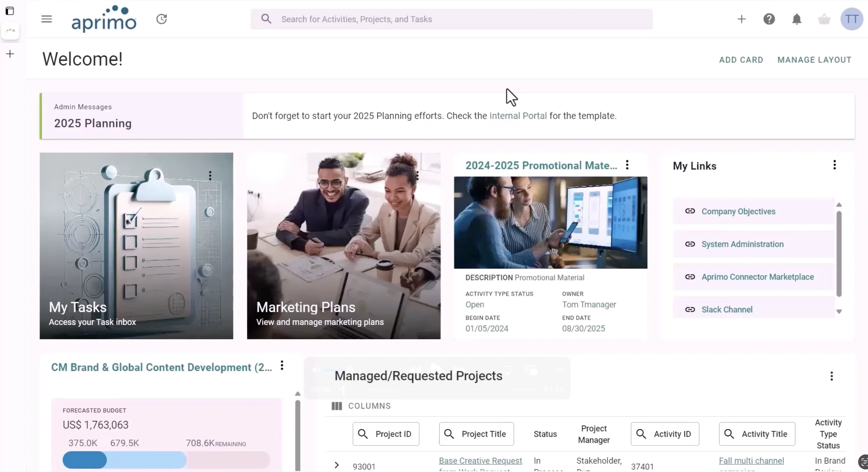This screenshot has height=472, width=868.
Task: Open notifications bell icon
Action: [796, 19]
